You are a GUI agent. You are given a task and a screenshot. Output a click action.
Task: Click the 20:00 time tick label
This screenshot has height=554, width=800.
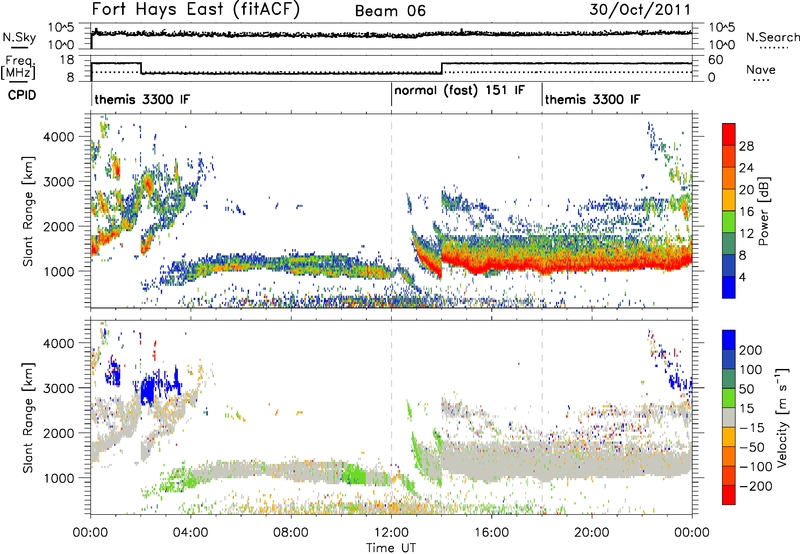pos(591,533)
